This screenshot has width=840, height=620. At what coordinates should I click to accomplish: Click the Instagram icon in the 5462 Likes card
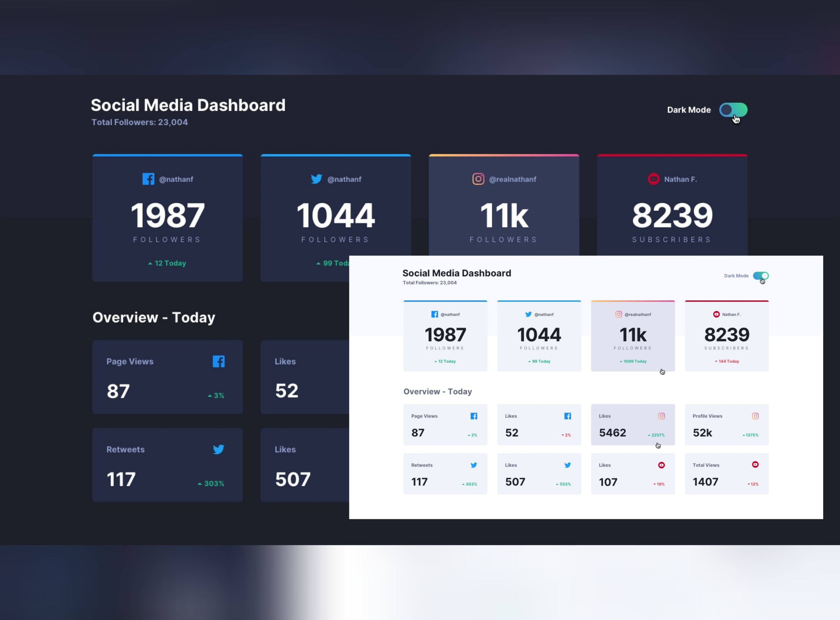[x=661, y=416]
